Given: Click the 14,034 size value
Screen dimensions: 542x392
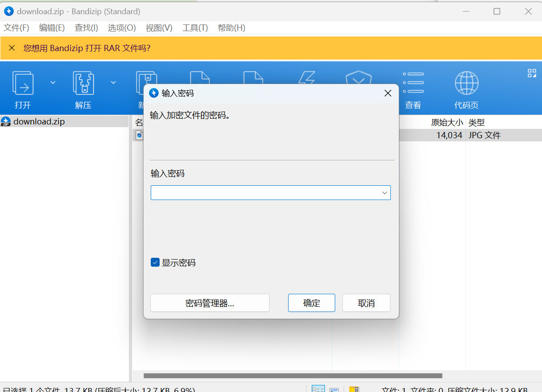Looking at the screenshot, I should point(450,135).
